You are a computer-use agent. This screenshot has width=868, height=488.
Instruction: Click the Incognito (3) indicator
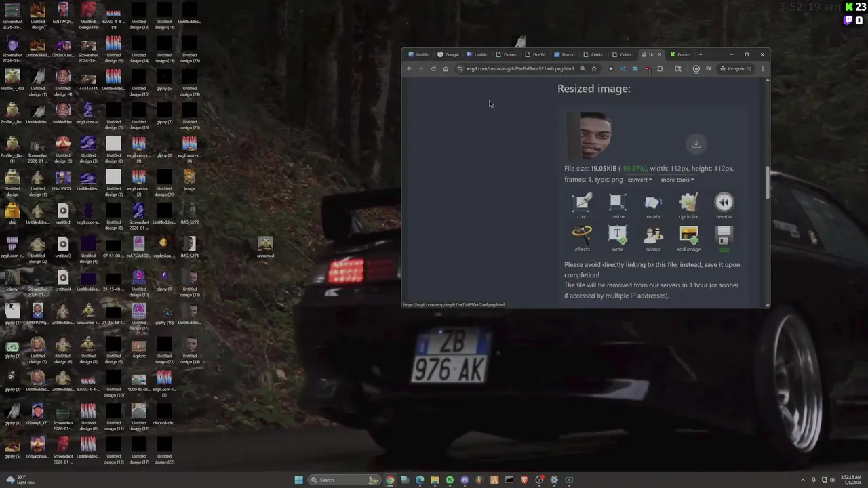(736, 68)
